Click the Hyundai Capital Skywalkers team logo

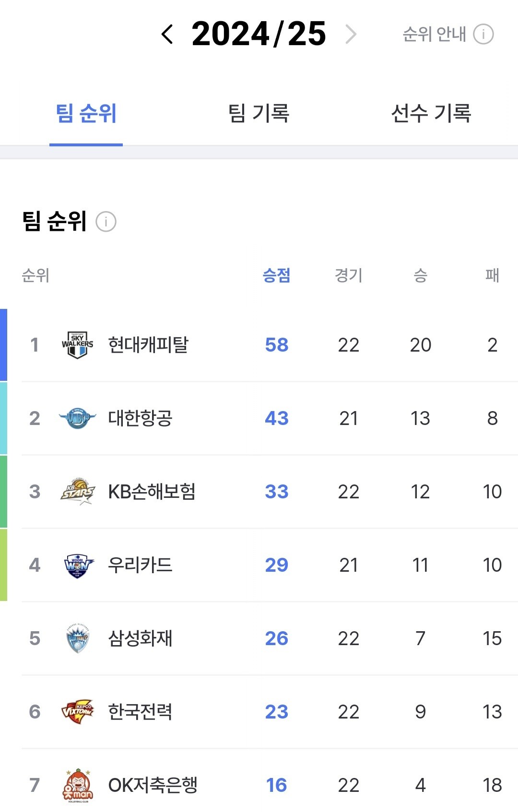[x=77, y=345]
